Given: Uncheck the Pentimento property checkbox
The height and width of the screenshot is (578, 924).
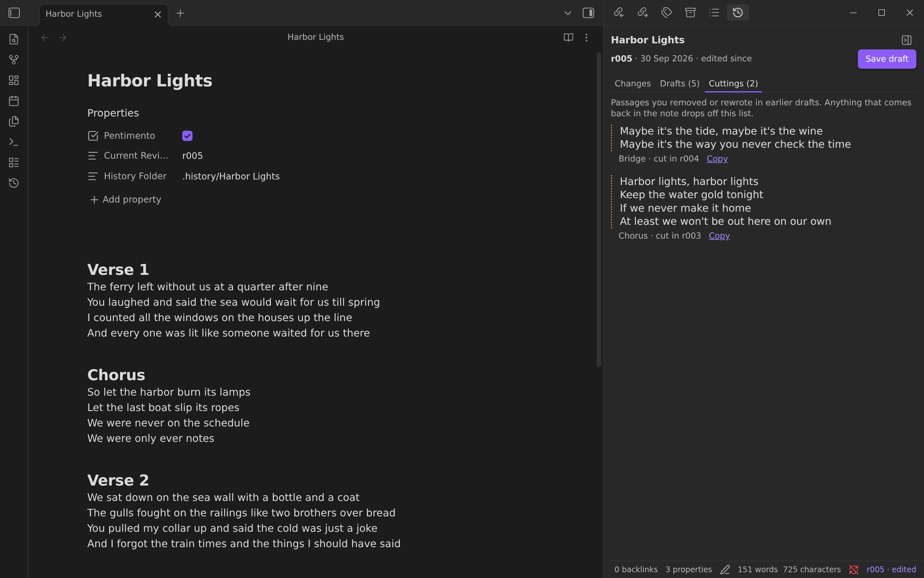Looking at the screenshot, I should pos(187,136).
